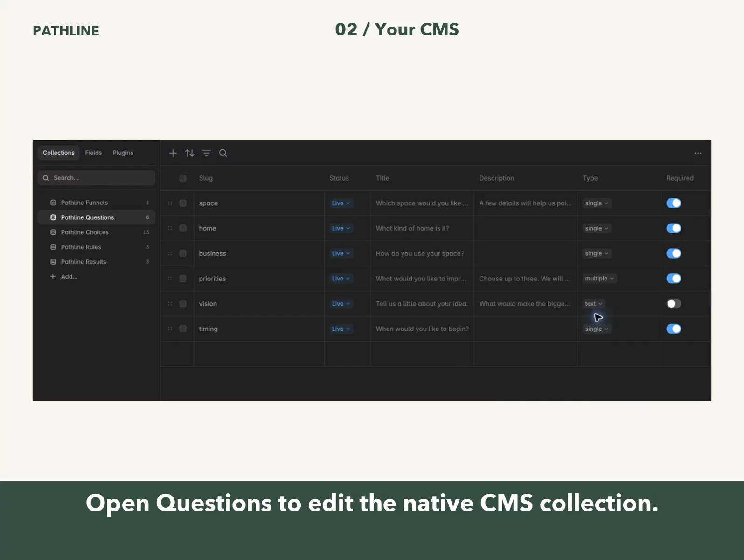Open Live status dropdown for vision
Screen dimensions: 744x560
[341, 304]
